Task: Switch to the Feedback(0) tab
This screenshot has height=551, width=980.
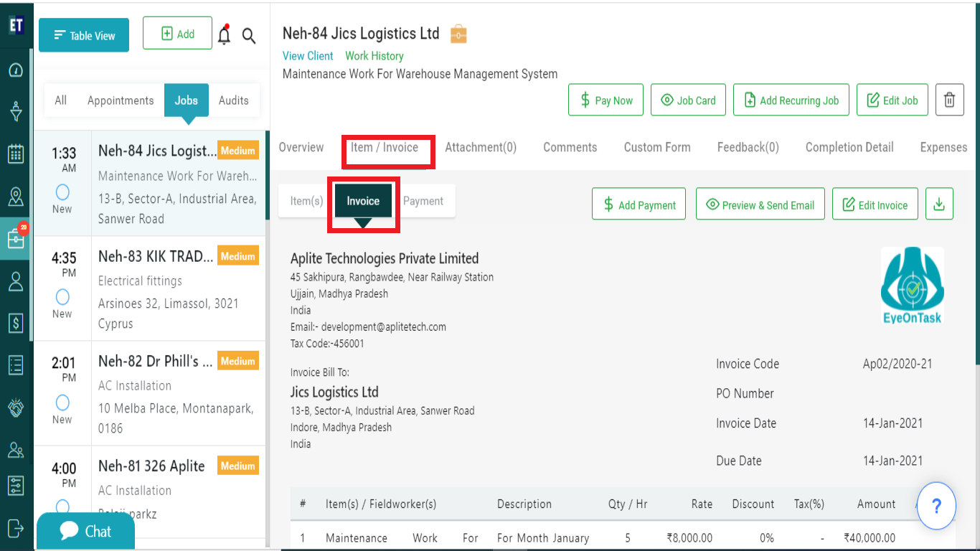Action: click(748, 147)
